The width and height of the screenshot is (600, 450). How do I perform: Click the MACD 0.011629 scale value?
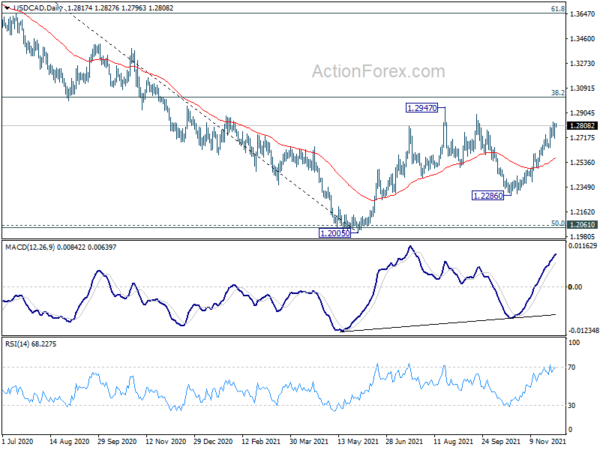point(582,246)
